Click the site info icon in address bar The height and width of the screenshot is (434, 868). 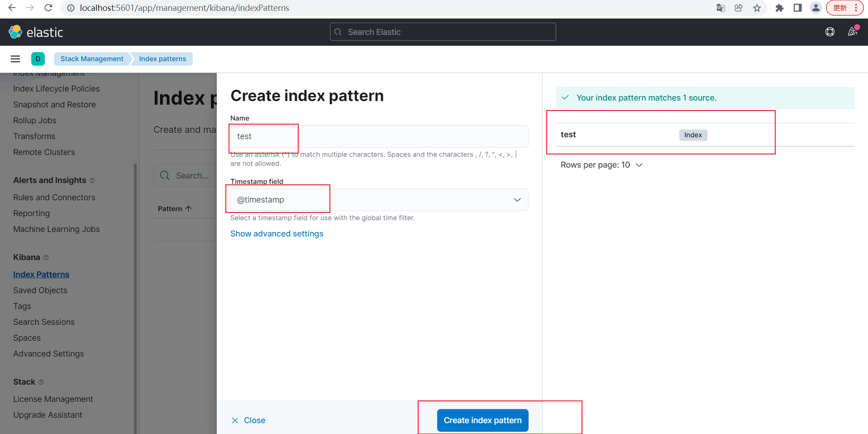(x=71, y=8)
